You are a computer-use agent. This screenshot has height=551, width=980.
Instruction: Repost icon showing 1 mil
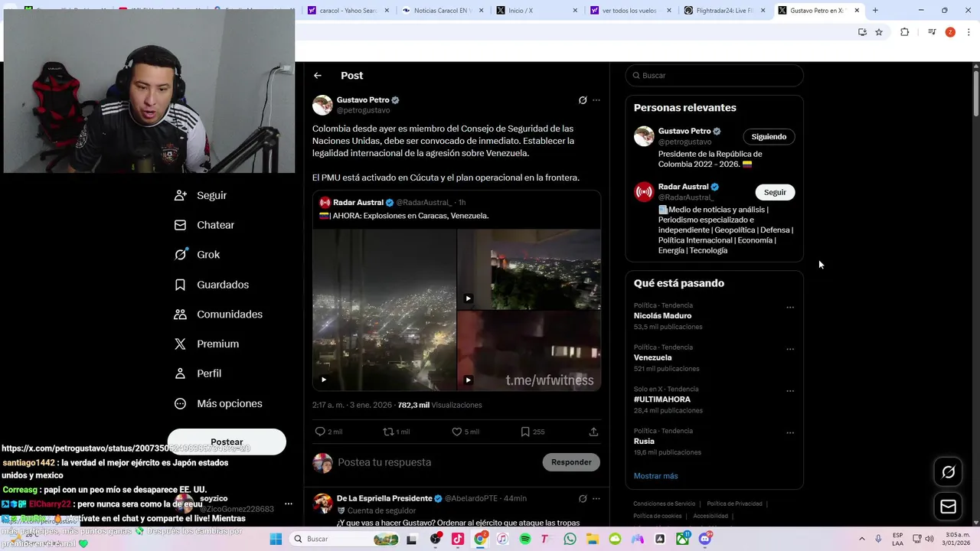coord(388,432)
